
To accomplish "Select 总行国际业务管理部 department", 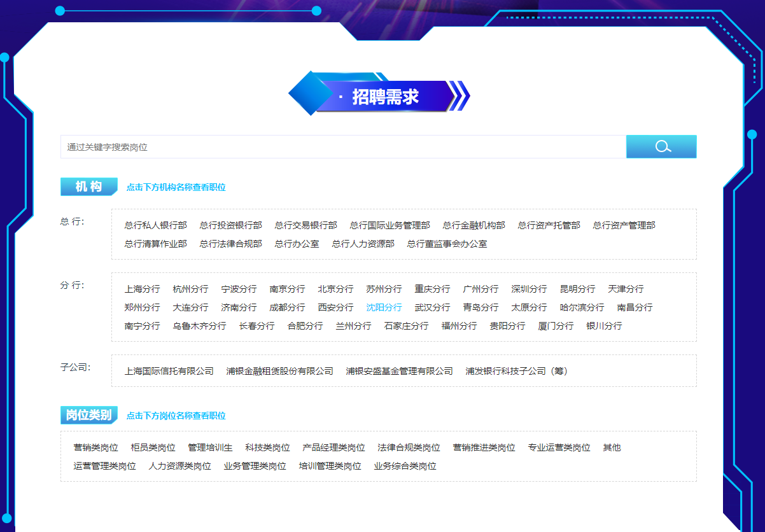I will point(390,225).
